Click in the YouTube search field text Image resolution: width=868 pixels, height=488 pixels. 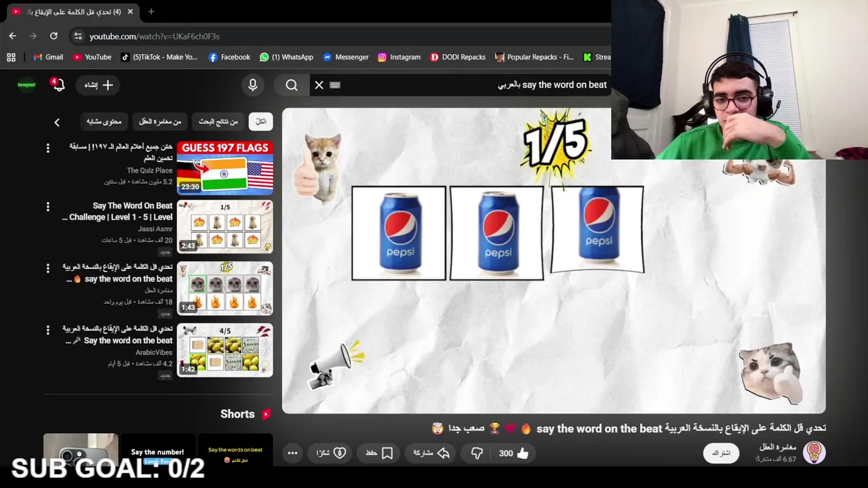click(552, 85)
